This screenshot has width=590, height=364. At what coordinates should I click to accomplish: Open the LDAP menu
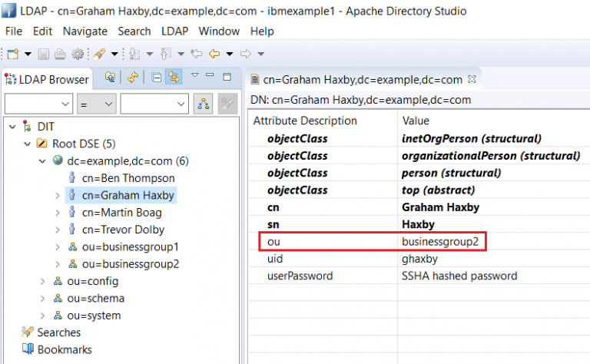click(175, 31)
